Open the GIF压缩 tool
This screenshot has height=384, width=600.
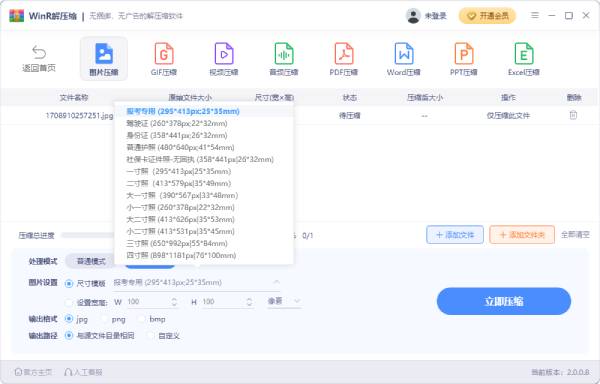pos(164,59)
